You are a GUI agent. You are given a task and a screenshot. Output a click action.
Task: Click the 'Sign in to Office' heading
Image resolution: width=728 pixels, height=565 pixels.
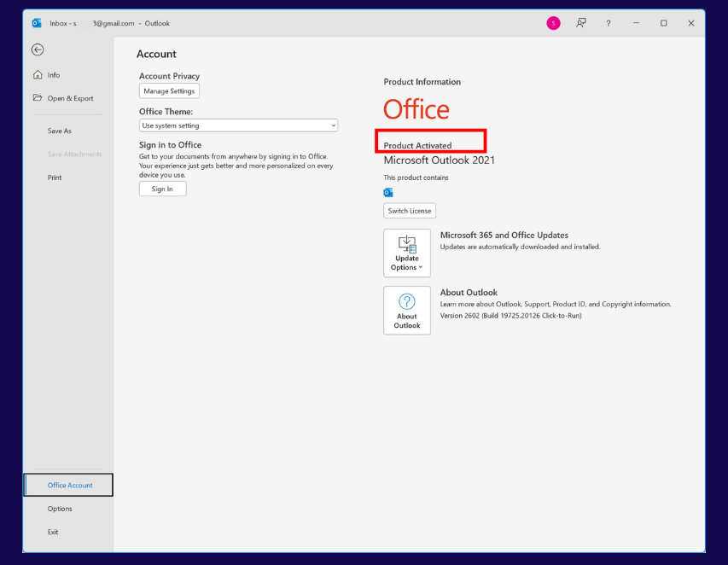coord(170,145)
